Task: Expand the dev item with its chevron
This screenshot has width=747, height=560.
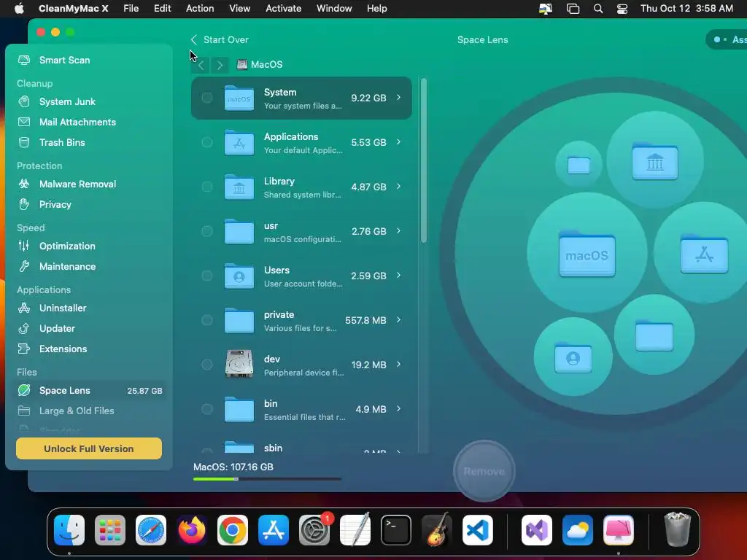Action: [x=399, y=365]
